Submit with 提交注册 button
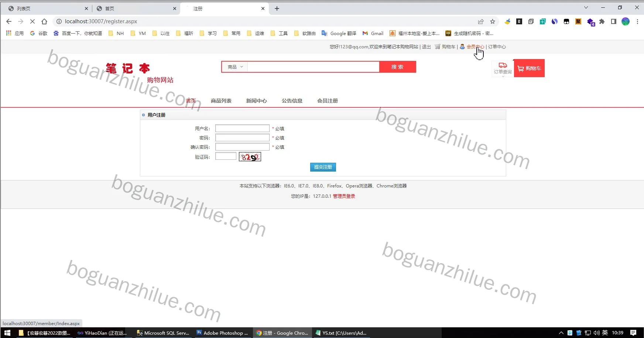This screenshot has width=644, height=338. click(323, 167)
